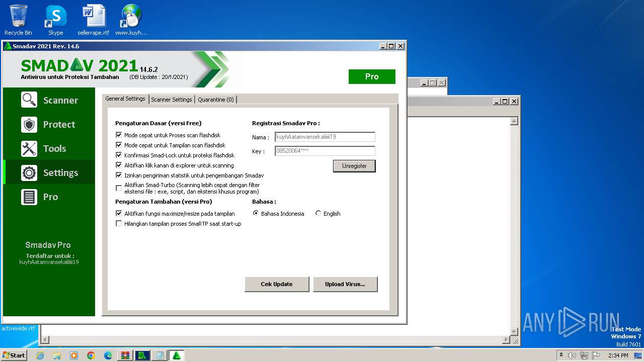
Task: Switch to notepad-like taskbar window
Action: pos(159,355)
